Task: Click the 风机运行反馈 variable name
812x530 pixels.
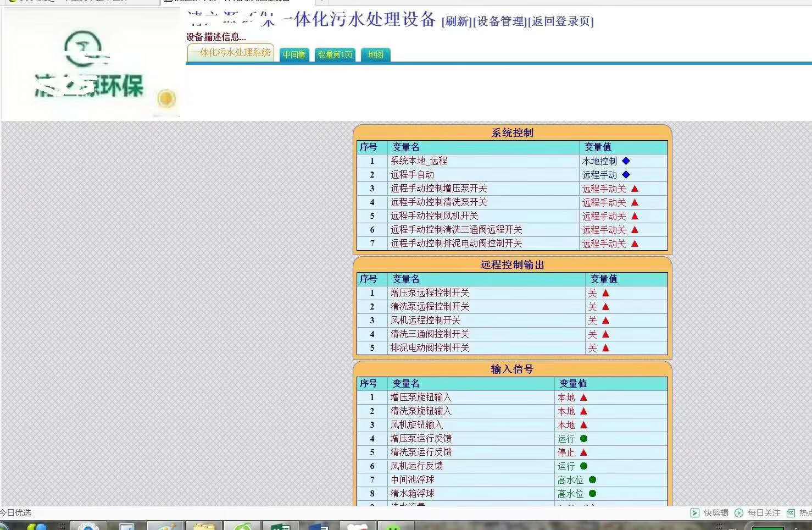Action: (x=417, y=466)
